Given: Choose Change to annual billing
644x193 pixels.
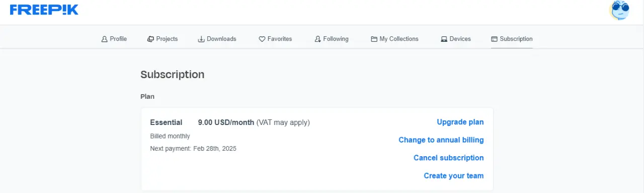Looking at the screenshot, I should [441, 140].
